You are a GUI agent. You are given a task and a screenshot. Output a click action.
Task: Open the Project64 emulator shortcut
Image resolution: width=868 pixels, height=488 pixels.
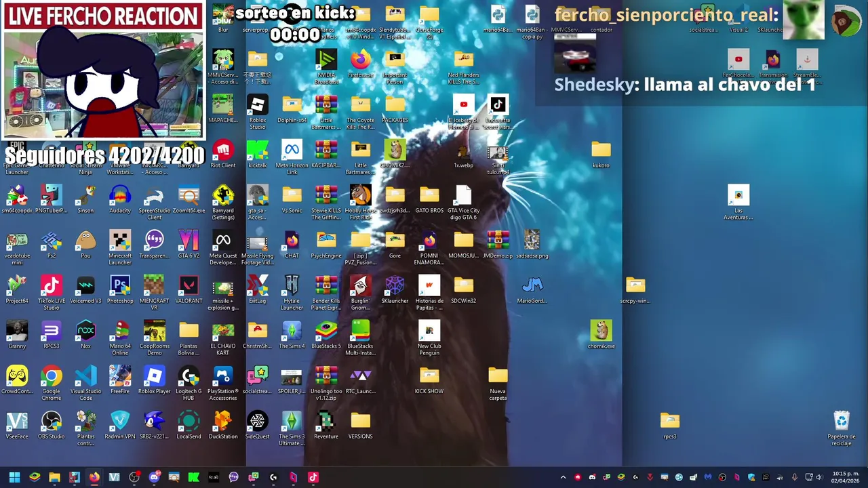pyautogui.click(x=17, y=289)
